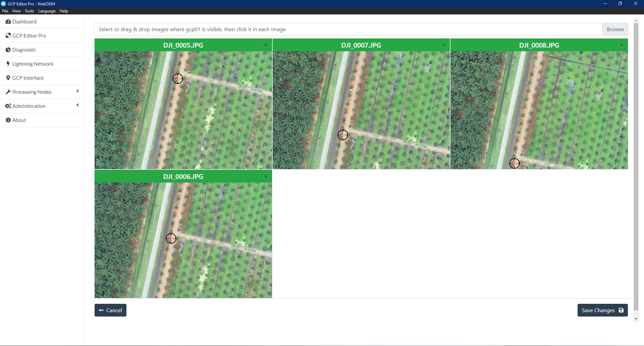Open the Language menu
Viewport: 644px width, 346px height.
pos(47,11)
